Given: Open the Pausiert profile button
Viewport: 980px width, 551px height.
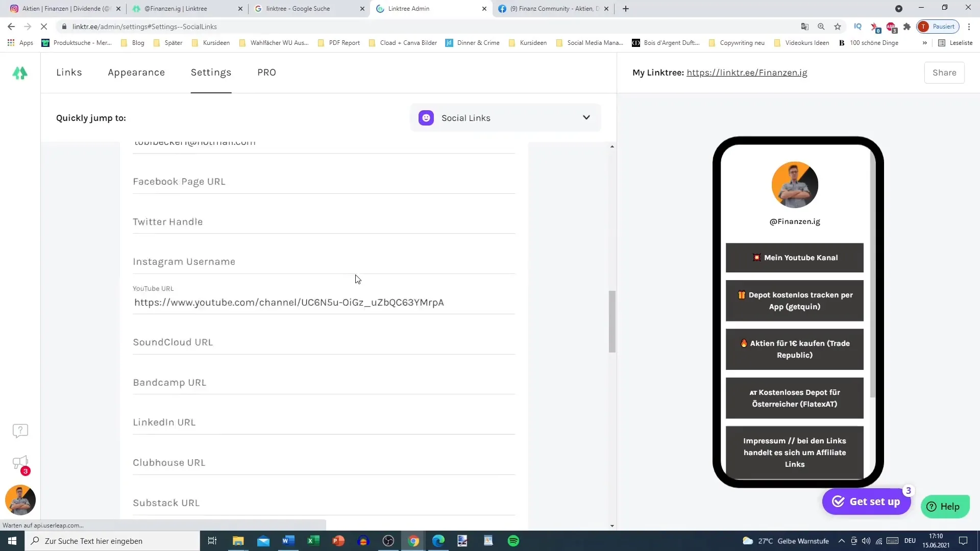Looking at the screenshot, I should pyautogui.click(x=938, y=27).
